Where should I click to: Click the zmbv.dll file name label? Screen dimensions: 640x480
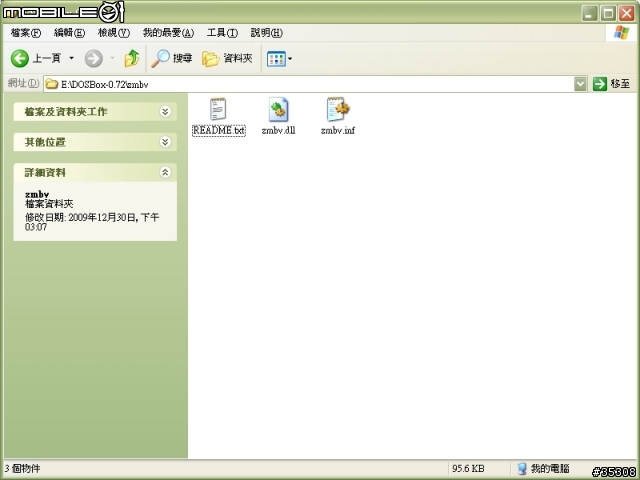(x=278, y=131)
